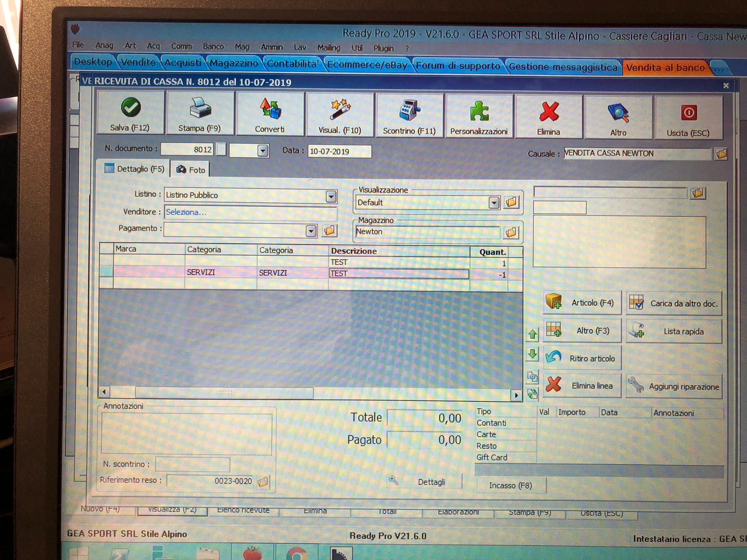Delete document with Elimina toolbar button
The image size is (747, 560).
pos(549,118)
